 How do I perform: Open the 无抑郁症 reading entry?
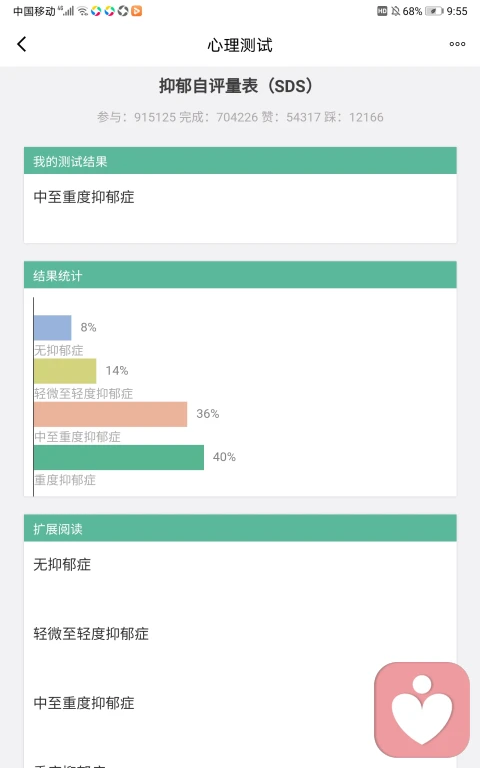(x=62, y=564)
